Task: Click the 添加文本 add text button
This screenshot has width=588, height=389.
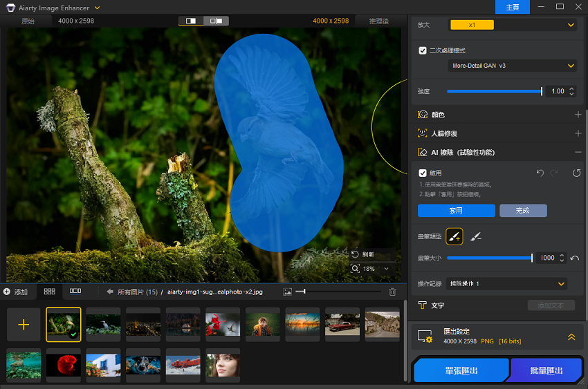Action: point(551,305)
